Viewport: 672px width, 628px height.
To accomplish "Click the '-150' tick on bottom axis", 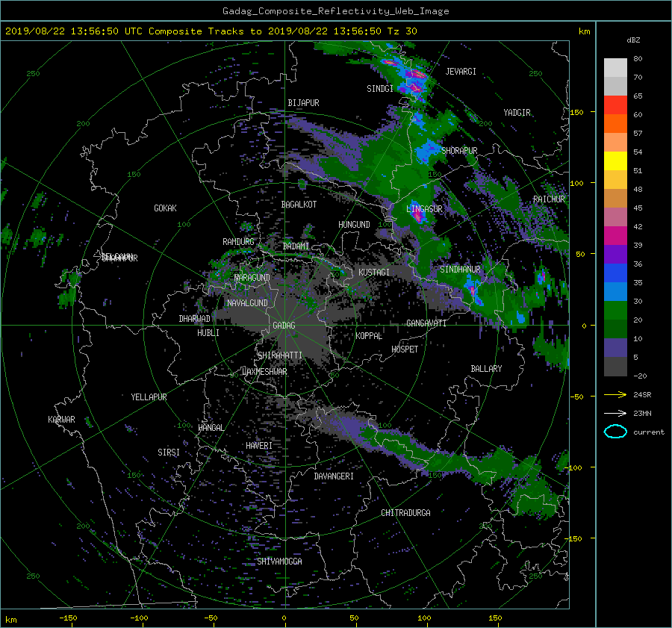I will tap(68, 618).
